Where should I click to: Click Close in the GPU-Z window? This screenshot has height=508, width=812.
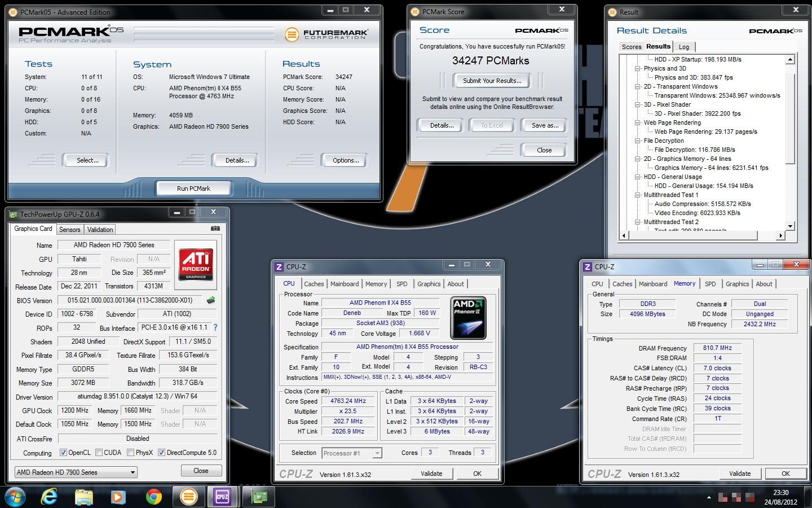point(201,471)
